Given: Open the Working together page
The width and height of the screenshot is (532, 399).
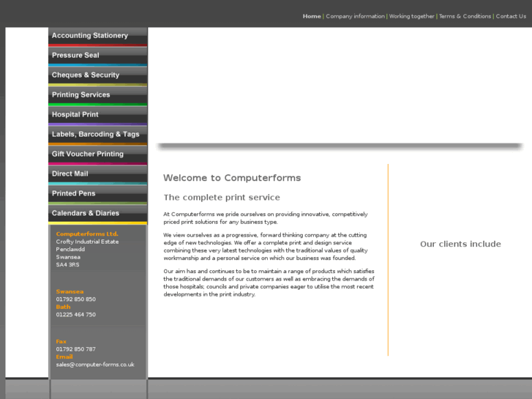Looking at the screenshot, I should 411,16.
